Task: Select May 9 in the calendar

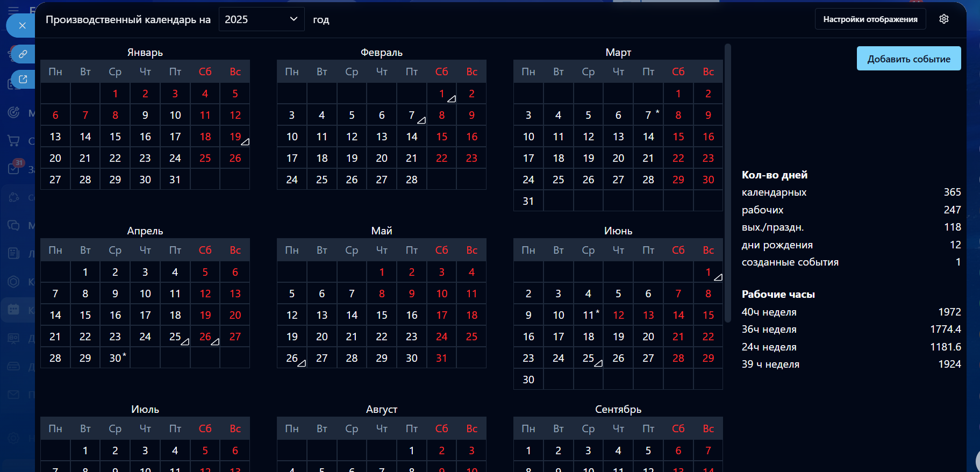Action: (412, 294)
